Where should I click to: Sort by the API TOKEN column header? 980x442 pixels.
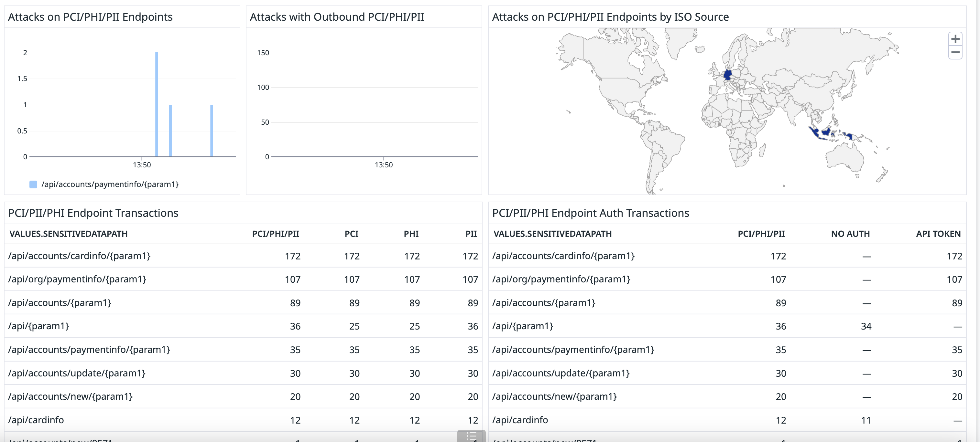pyautogui.click(x=938, y=234)
